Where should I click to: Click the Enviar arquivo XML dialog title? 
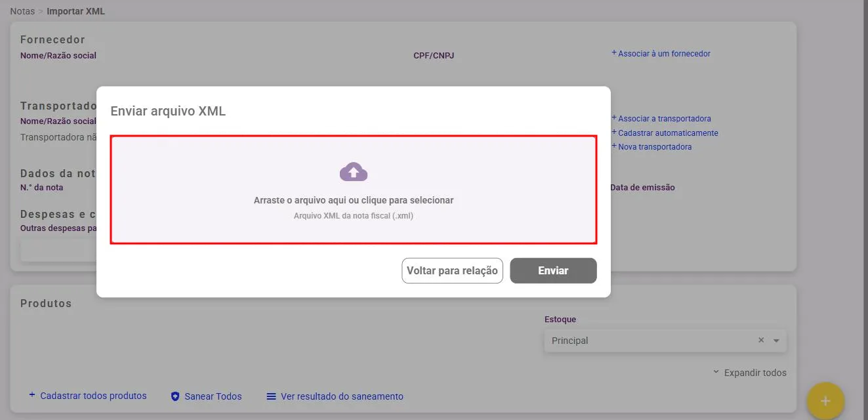click(x=168, y=111)
